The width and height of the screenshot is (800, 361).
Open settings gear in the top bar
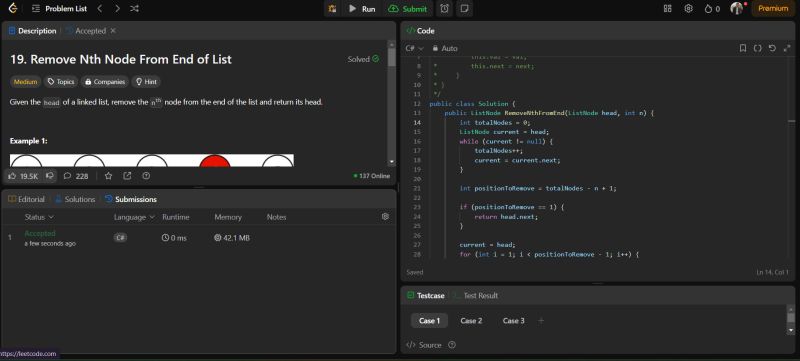click(x=688, y=9)
